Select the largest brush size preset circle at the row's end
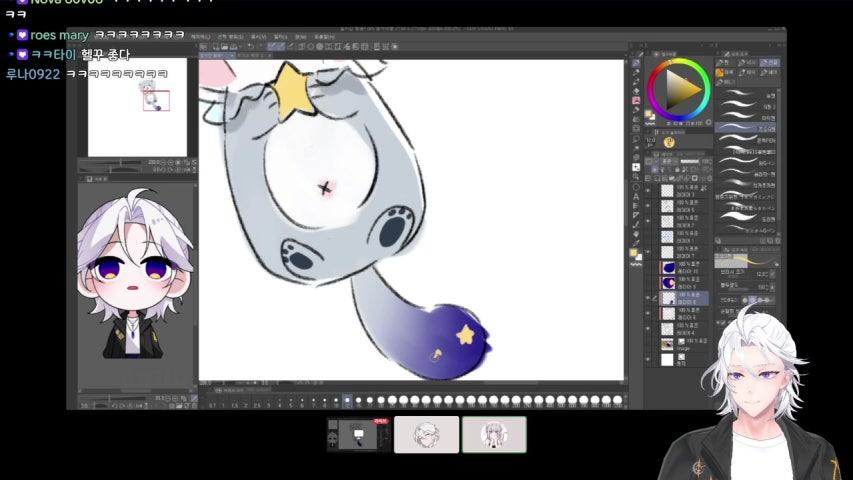Screen dimensions: 853x480 click(617, 400)
